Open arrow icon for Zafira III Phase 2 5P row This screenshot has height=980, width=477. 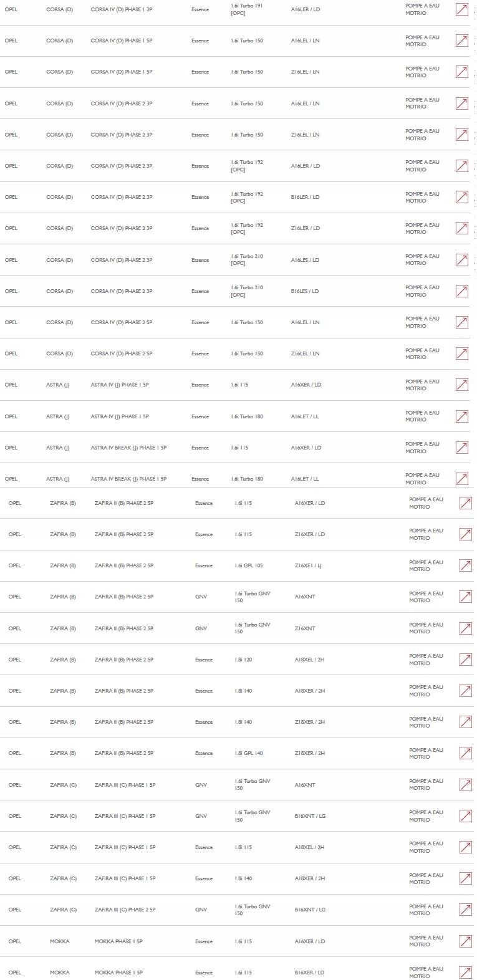pos(466,910)
